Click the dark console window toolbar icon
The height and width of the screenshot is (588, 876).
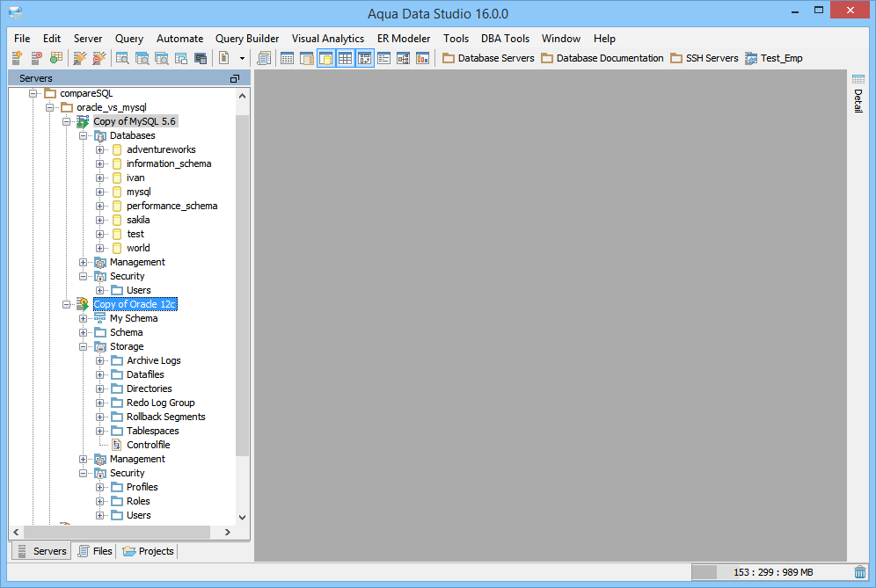pos(201,58)
